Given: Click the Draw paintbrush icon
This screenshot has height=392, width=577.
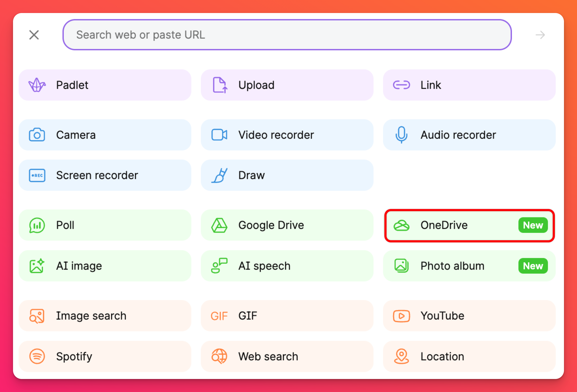Looking at the screenshot, I should 219,175.
